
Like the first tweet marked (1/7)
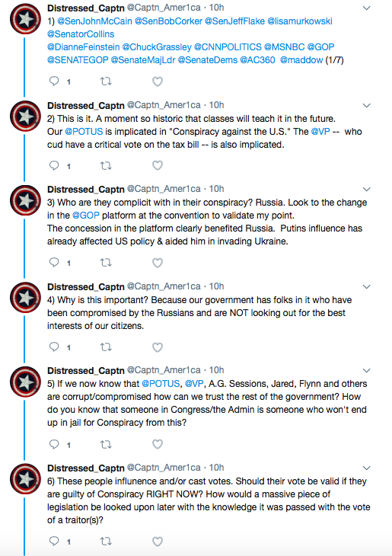158,81
